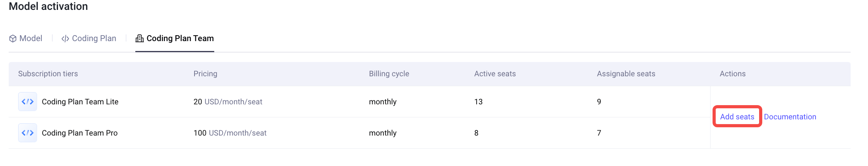Open the Documentation link
The height and width of the screenshot is (166, 868).
coord(790,117)
